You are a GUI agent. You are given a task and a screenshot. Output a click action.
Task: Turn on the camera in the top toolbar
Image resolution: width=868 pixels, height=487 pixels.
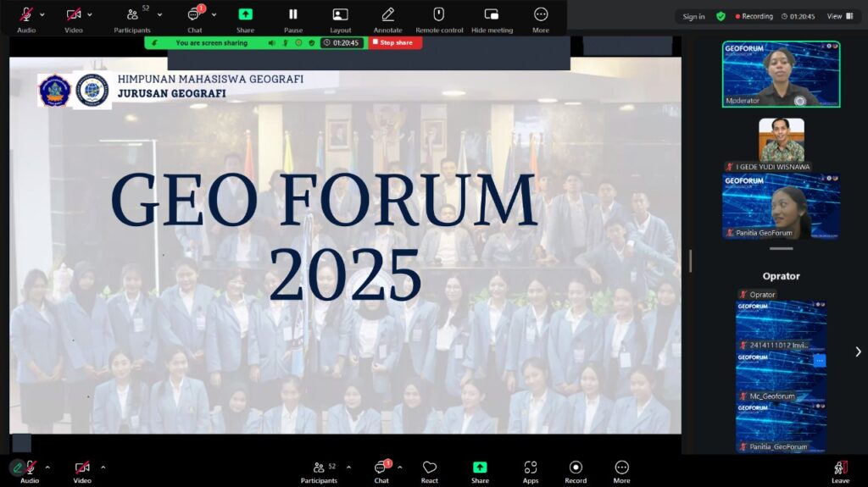pos(74,14)
